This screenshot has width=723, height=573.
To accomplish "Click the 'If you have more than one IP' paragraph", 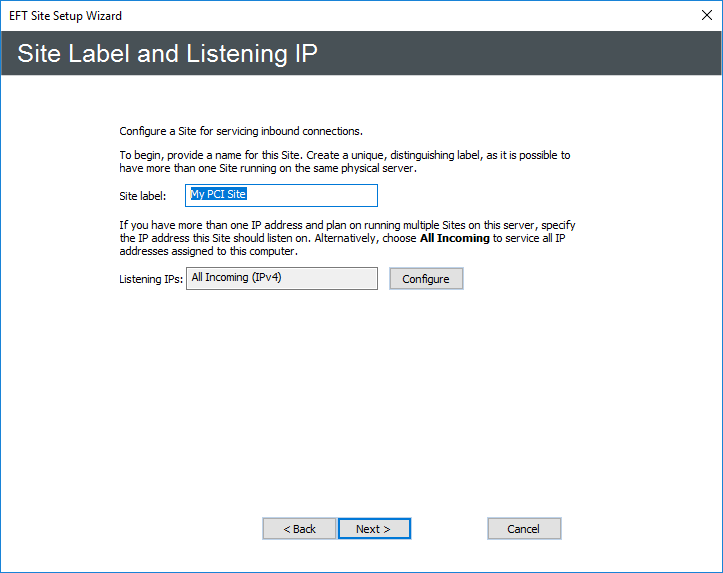I will coord(347,239).
